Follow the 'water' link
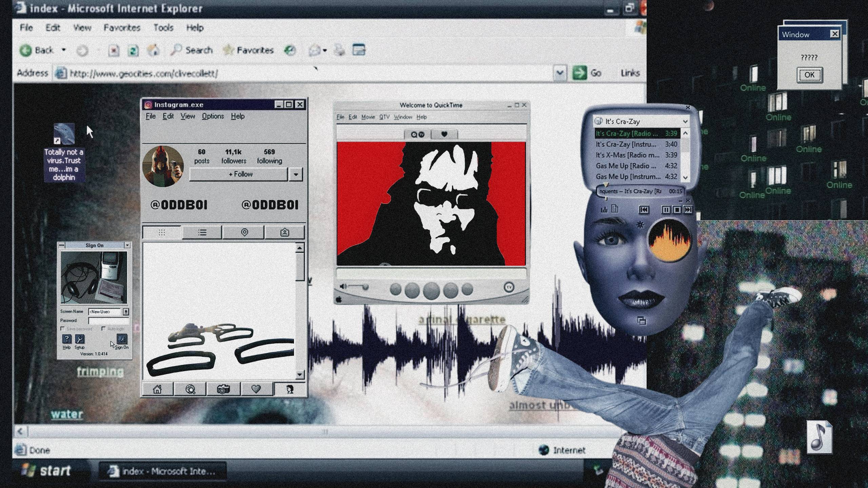Image resolution: width=868 pixels, height=488 pixels. (67, 414)
